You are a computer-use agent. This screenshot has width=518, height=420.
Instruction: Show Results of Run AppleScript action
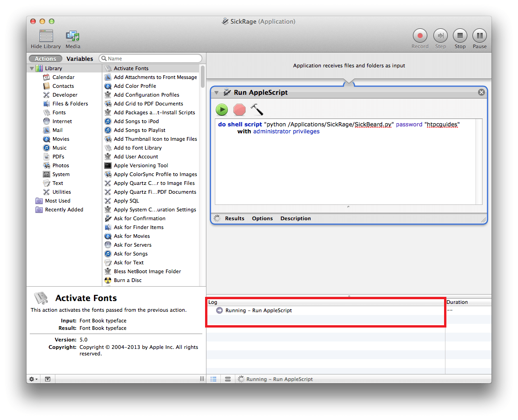[234, 218]
